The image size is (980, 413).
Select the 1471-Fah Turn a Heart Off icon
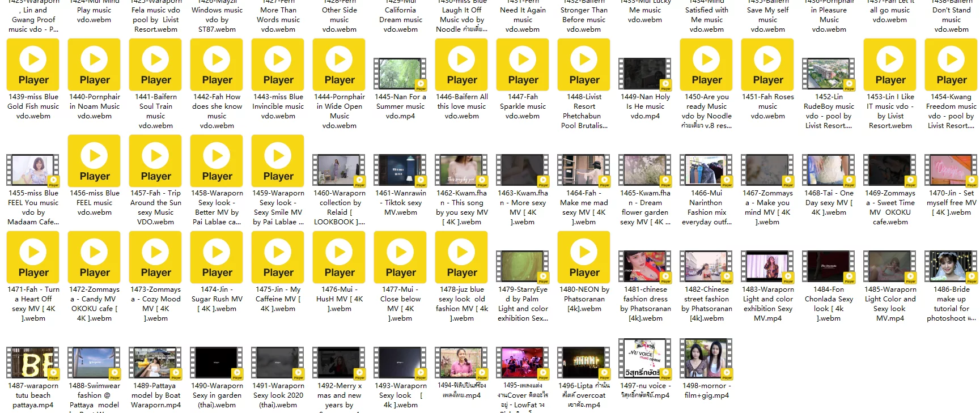click(33, 257)
